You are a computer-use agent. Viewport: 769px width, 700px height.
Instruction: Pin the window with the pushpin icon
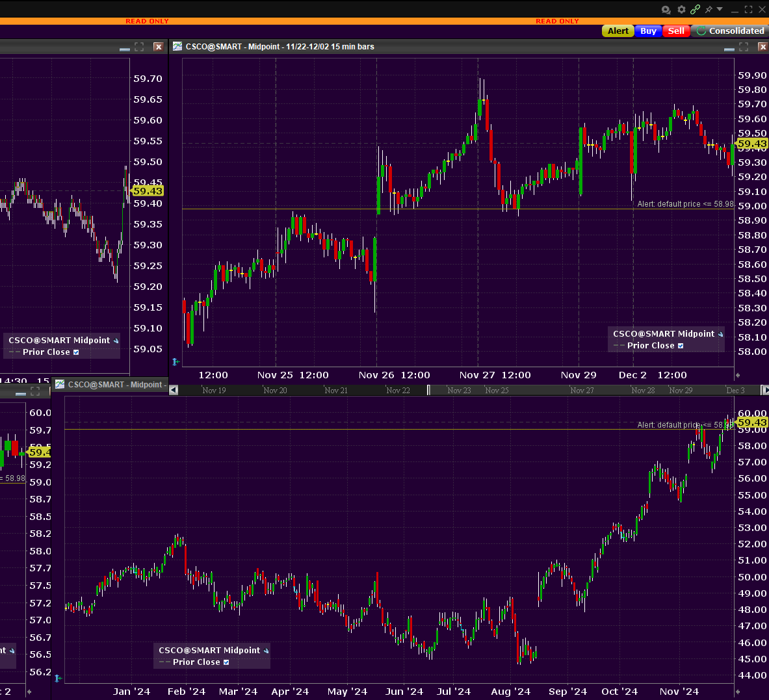click(709, 10)
